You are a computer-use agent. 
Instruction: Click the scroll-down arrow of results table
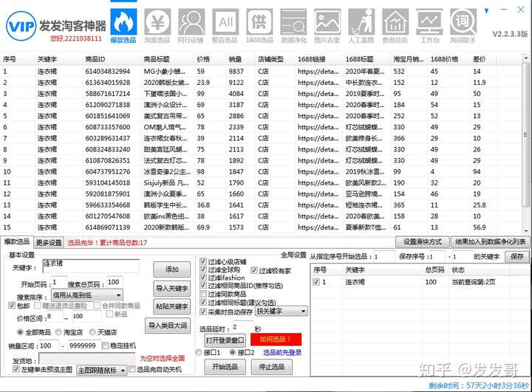(x=526, y=231)
